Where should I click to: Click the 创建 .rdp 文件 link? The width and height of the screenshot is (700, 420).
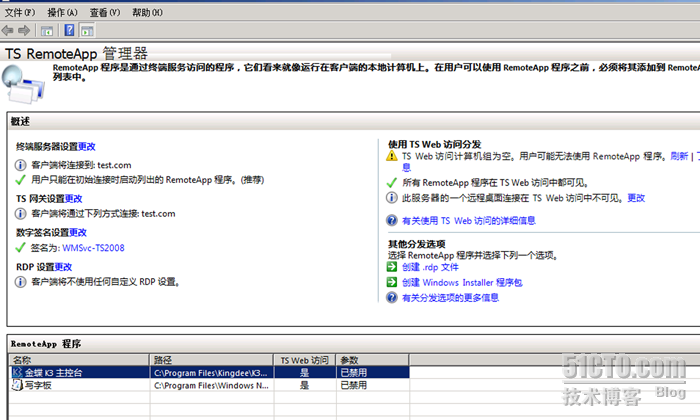(x=430, y=267)
